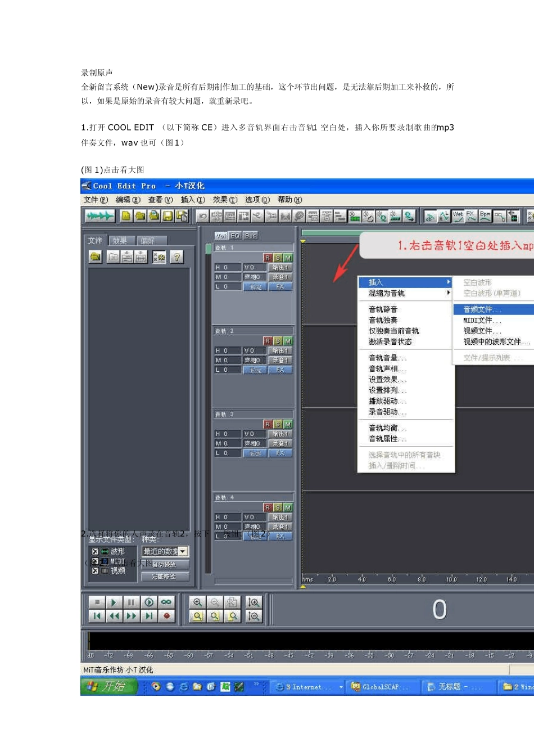Click the Fast Forward transport button

click(131, 616)
